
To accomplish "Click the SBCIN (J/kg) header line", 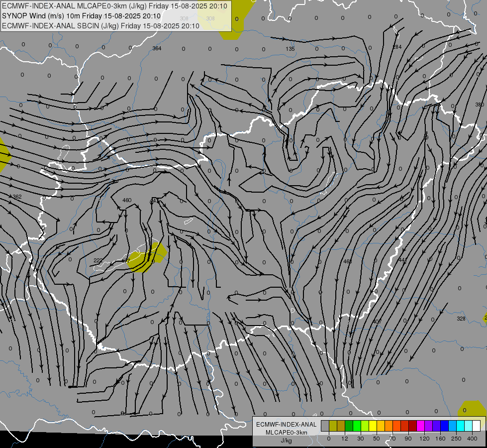I will pyautogui.click(x=100, y=26).
